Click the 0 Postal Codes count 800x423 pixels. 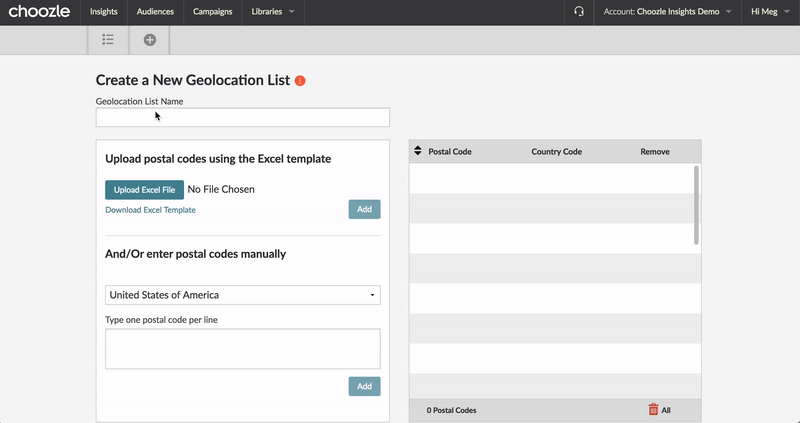(452, 410)
